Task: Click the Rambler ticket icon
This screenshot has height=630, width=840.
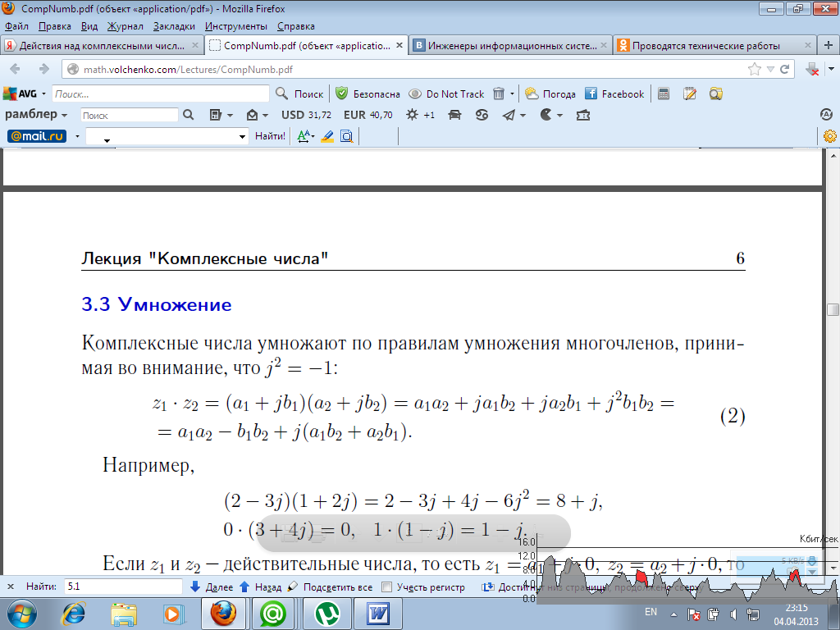Action: pos(583,115)
